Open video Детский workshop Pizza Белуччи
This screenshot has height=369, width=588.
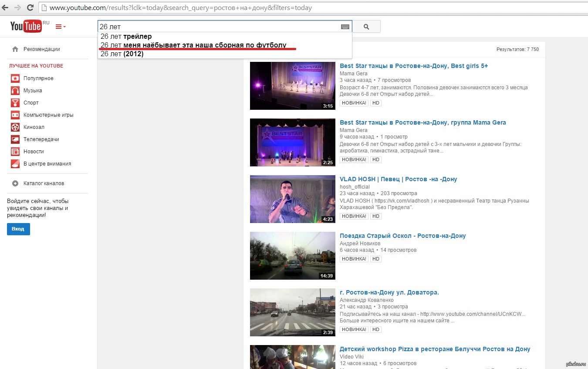point(435,349)
